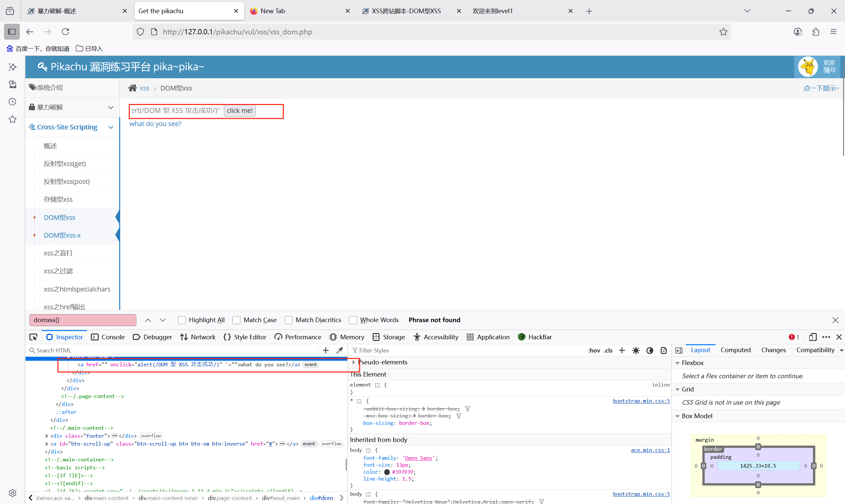This screenshot has height=504, width=845.
Task: Open Firefox account icon
Action: 798,32
